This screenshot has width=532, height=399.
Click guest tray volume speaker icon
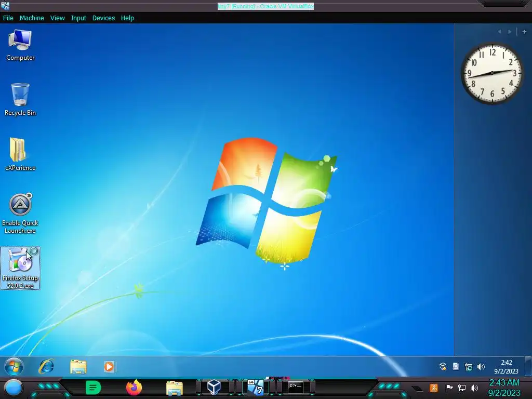tap(481, 367)
